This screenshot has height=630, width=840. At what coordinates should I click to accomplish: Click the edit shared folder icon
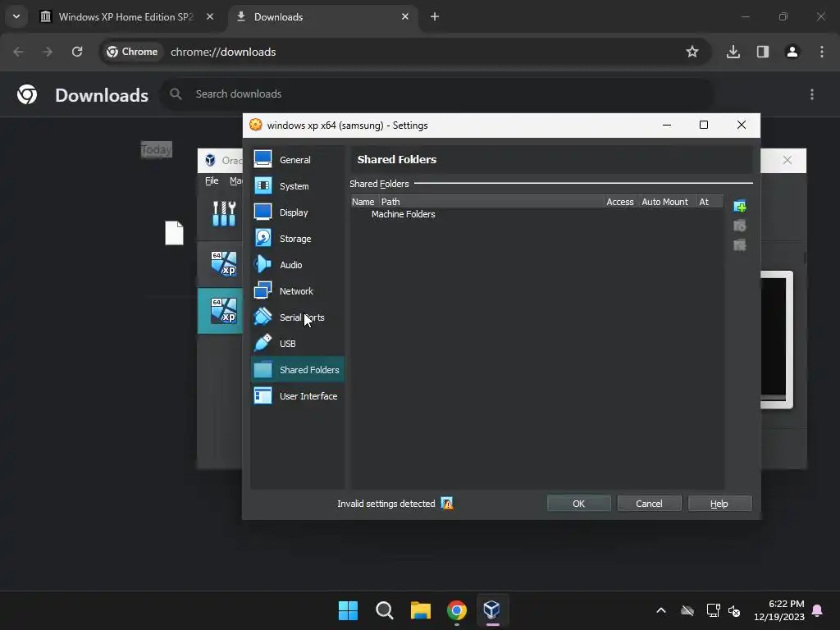740,226
